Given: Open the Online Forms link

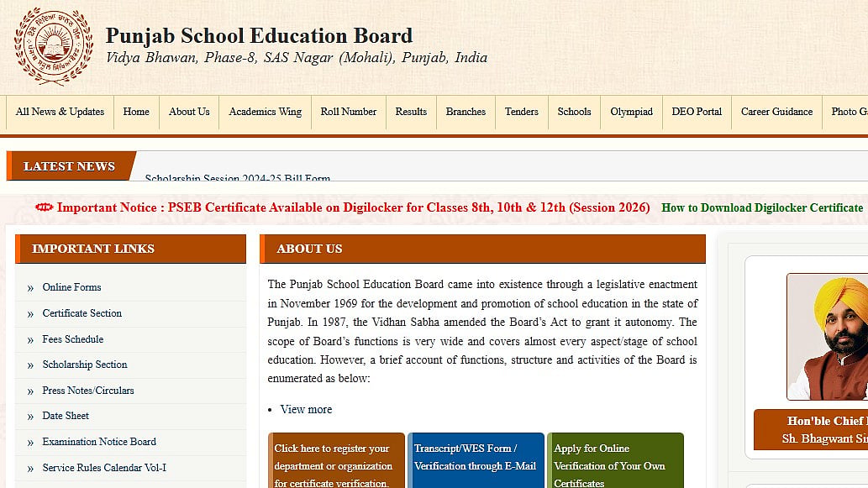Looking at the screenshot, I should [x=72, y=287].
